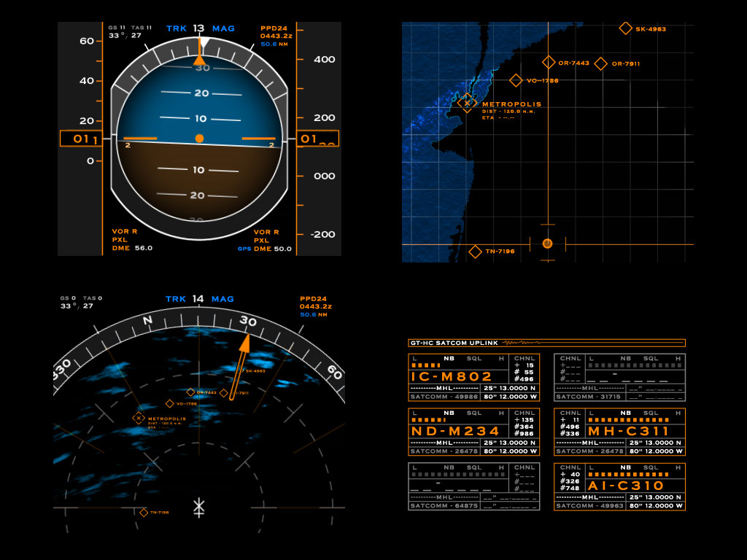
Task: Click the 0443.2z time on the radar display
Action: point(316,306)
